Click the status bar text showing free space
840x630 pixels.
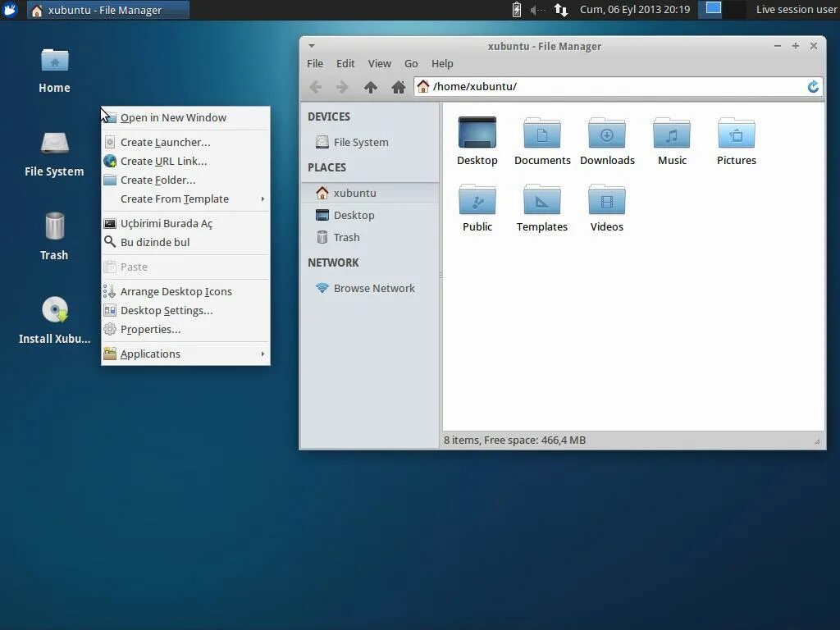coord(514,441)
